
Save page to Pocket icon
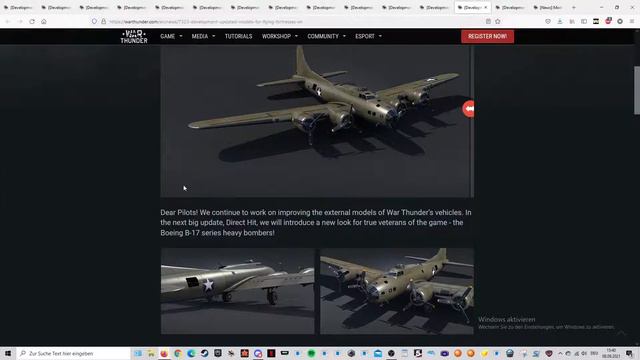[548, 21]
